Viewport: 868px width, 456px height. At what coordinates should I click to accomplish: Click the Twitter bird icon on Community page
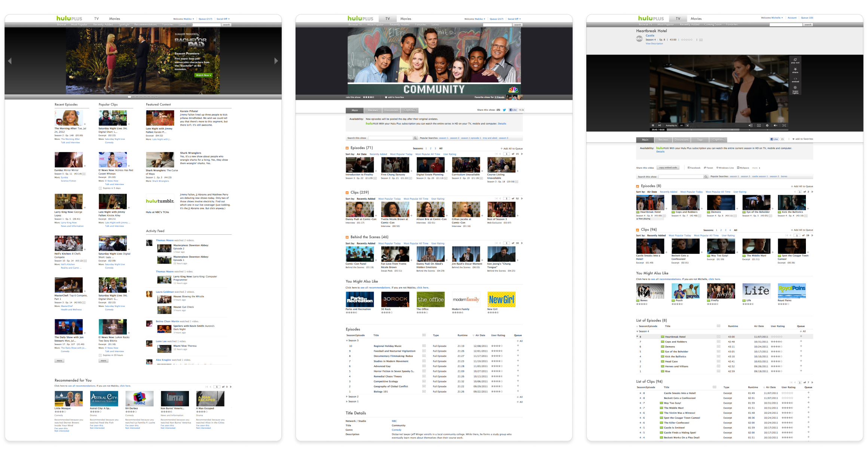pos(504,110)
